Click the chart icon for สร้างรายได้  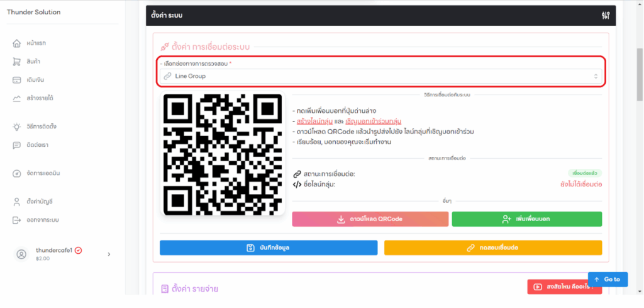click(17, 98)
